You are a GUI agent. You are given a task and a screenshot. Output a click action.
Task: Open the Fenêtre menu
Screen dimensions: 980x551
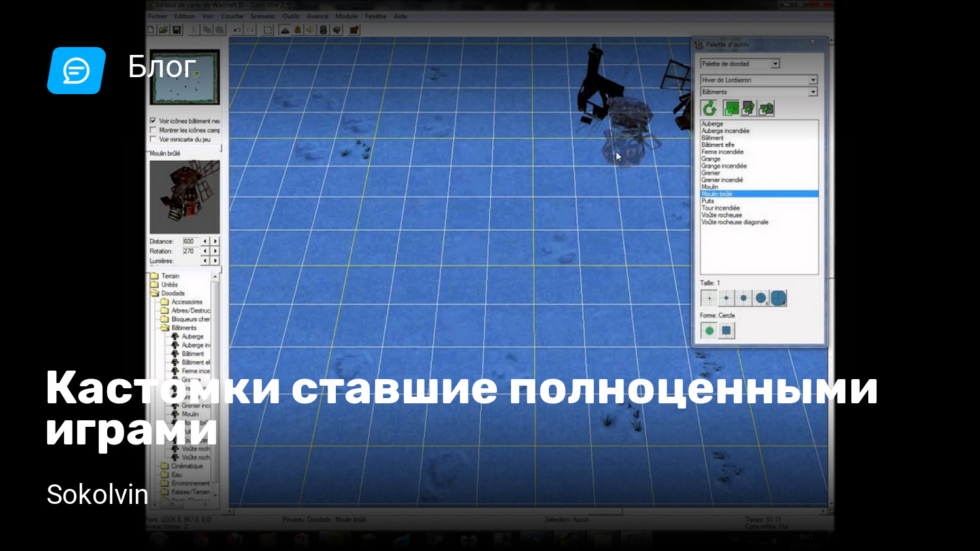pos(376,16)
